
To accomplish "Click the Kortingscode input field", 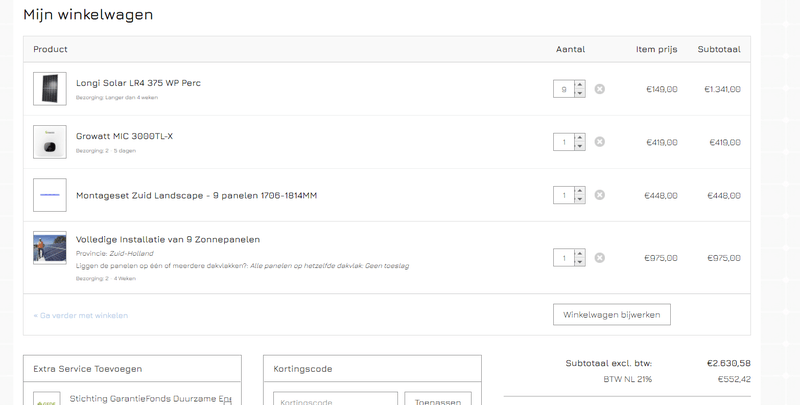I will pyautogui.click(x=335, y=399).
